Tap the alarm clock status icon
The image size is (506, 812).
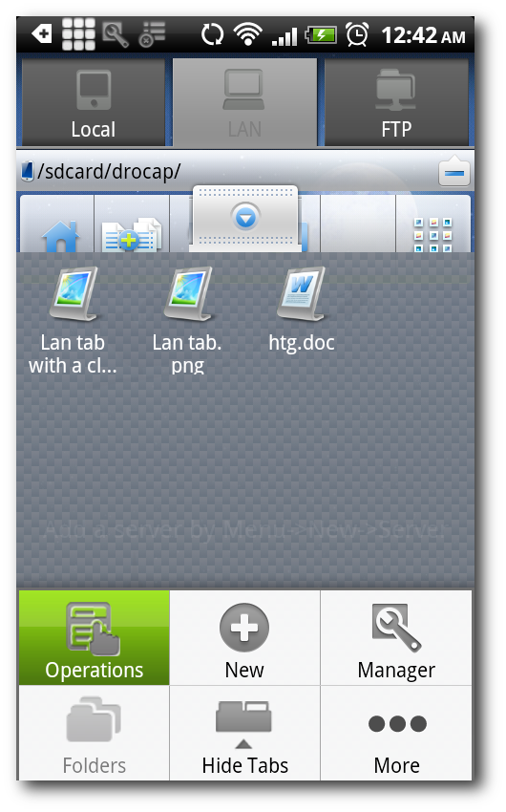click(357, 34)
